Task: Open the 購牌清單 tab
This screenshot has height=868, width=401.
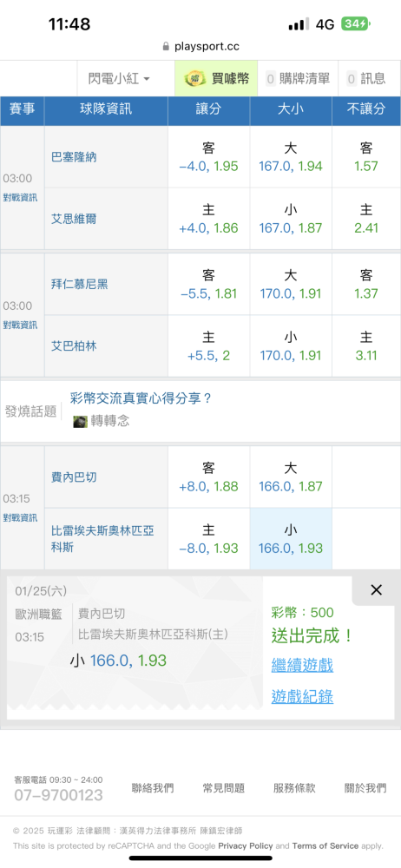Action: click(x=298, y=79)
